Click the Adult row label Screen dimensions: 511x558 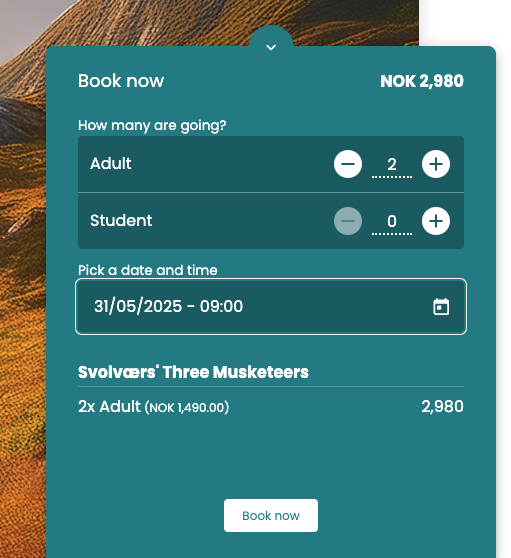[x=111, y=164]
